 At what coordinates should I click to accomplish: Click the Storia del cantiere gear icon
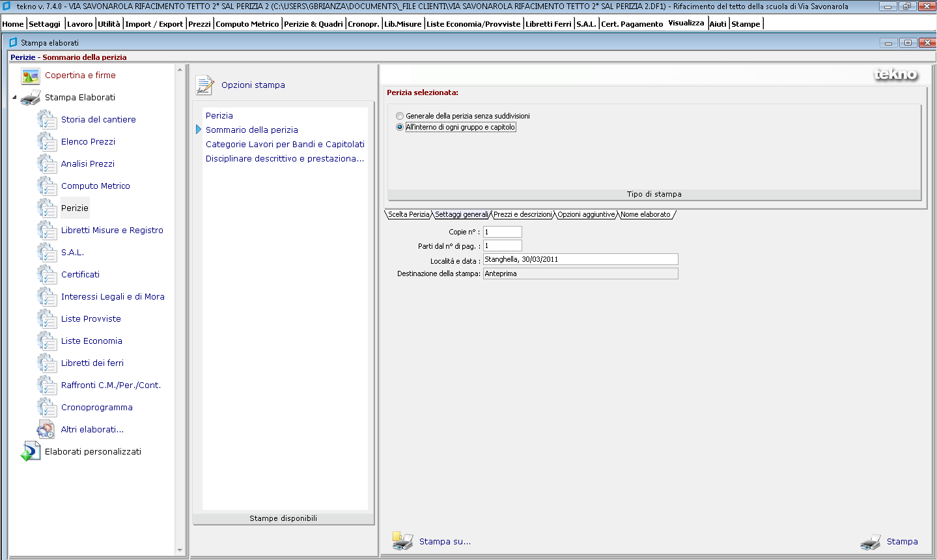pos(47,120)
